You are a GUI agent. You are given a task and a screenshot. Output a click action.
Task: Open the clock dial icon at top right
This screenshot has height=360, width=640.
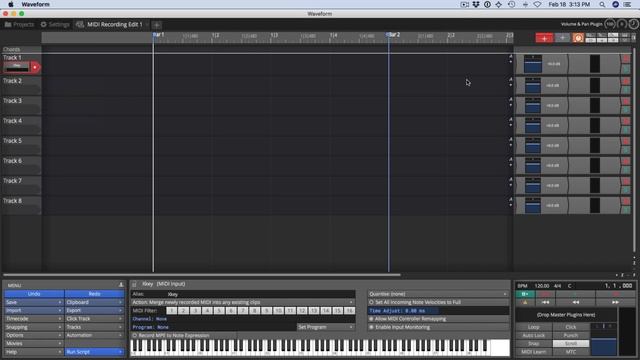(633, 24)
